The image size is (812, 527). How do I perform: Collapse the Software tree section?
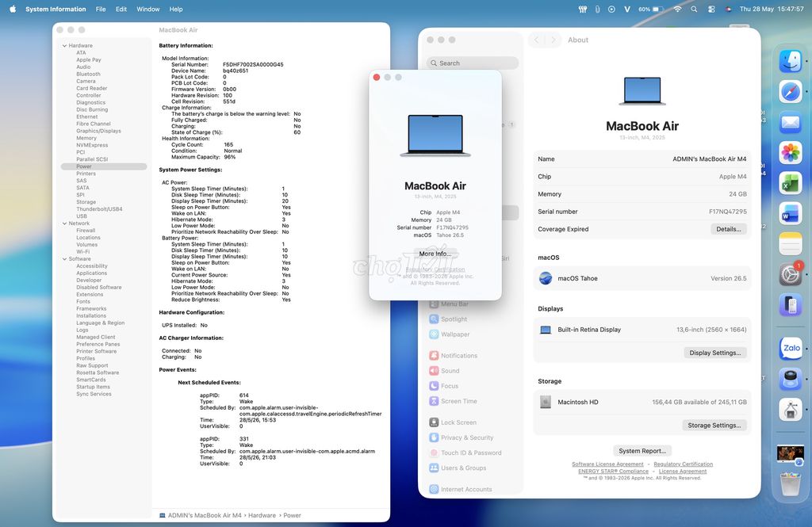(x=65, y=259)
